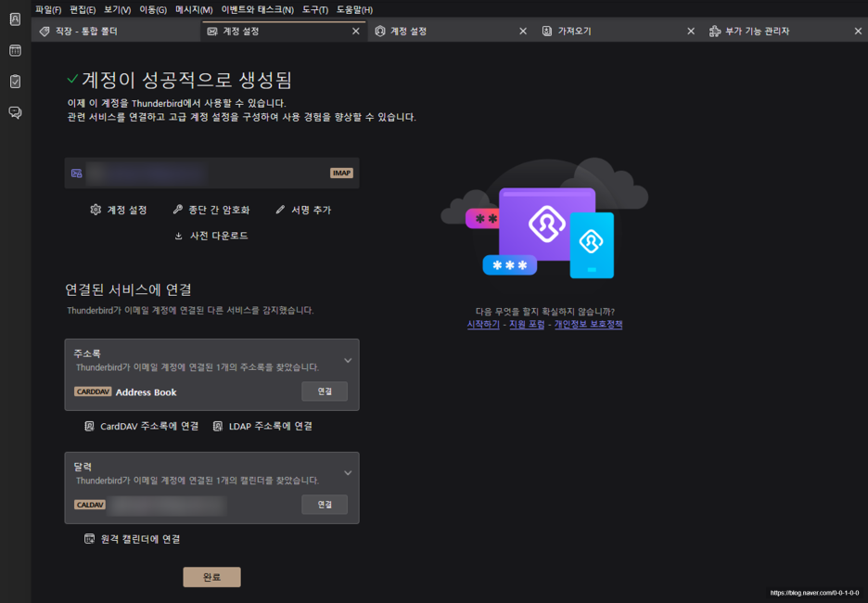Viewport: 868px width, 603px height.
Task: Click the remote calendar icon
Action: click(x=89, y=539)
